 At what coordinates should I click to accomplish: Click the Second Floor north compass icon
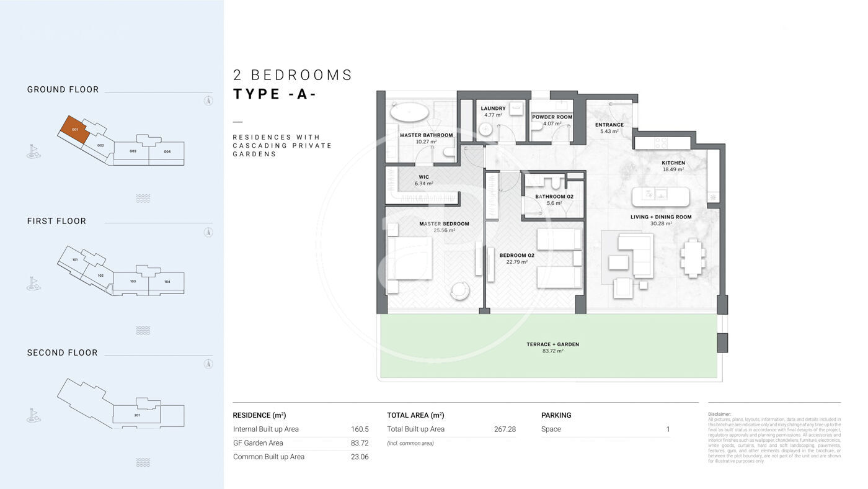pos(209,364)
